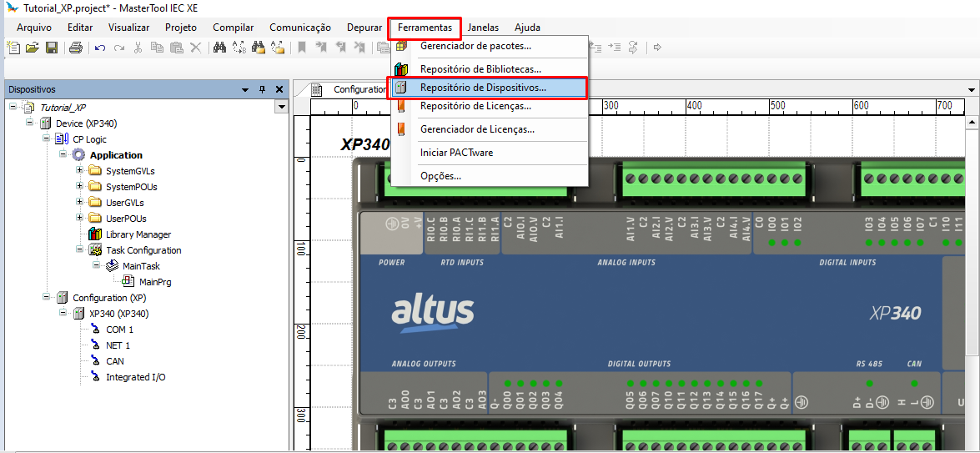
Task: Open Library Manager in the device tree
Action: tap(138, 234)
